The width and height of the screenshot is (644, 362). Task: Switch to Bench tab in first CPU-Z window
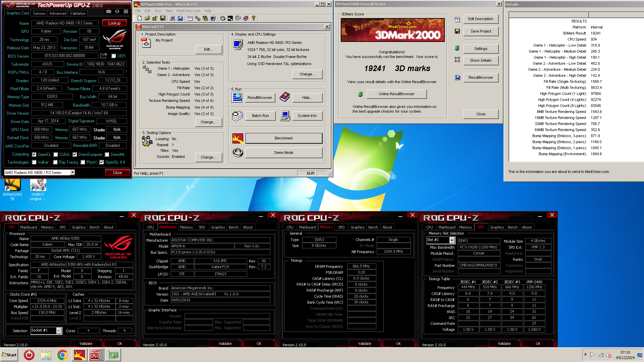click(x=94, y=227)
